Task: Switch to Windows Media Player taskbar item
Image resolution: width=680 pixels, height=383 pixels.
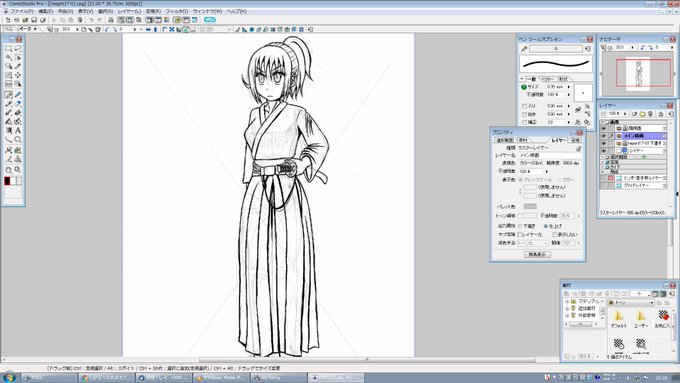Action: pos(221,378)
